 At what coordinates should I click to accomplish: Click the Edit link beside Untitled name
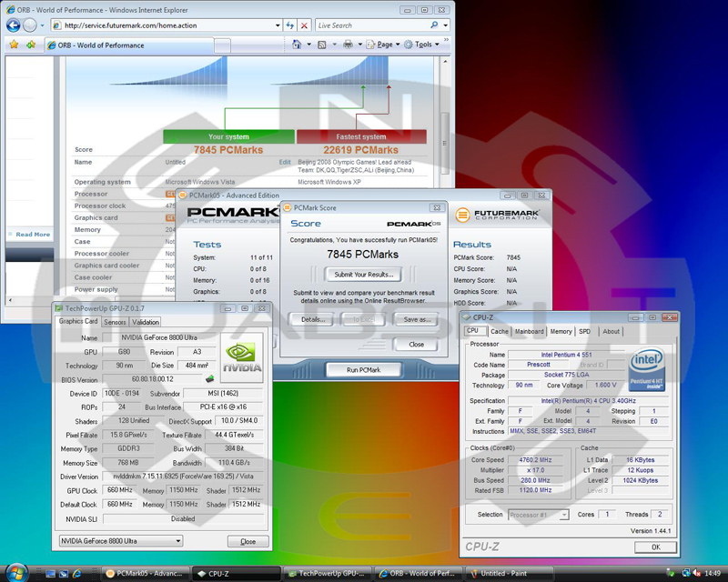coord(285,162)
